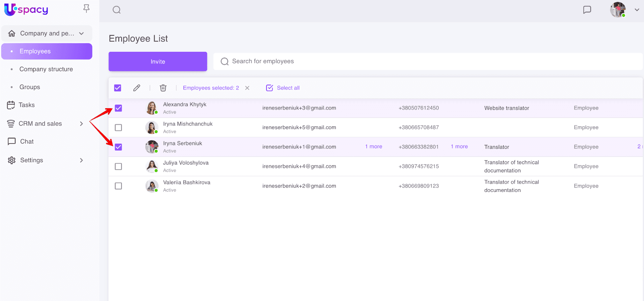Uncheck Alexandra Khytyk's checkbox

[x=118, y=108]
